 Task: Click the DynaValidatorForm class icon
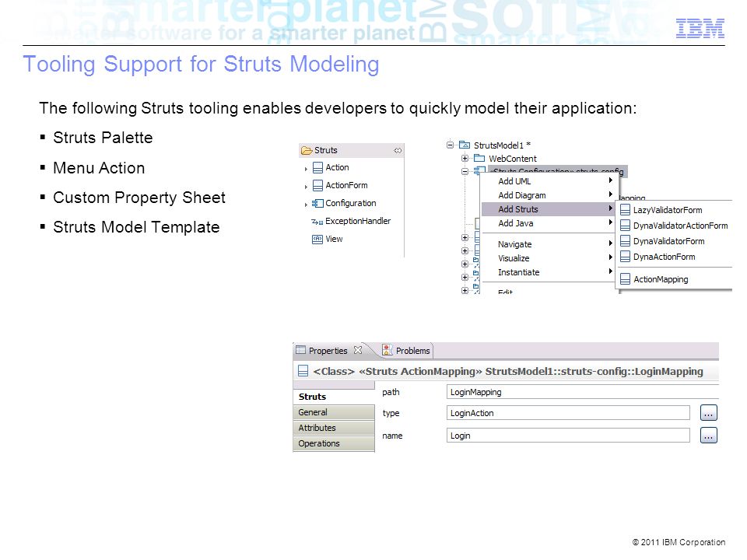626,241
